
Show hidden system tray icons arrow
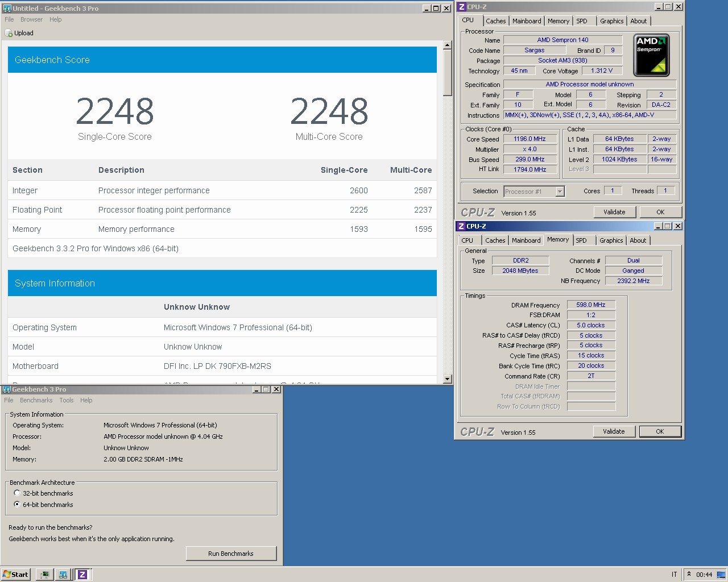[689, 574]
